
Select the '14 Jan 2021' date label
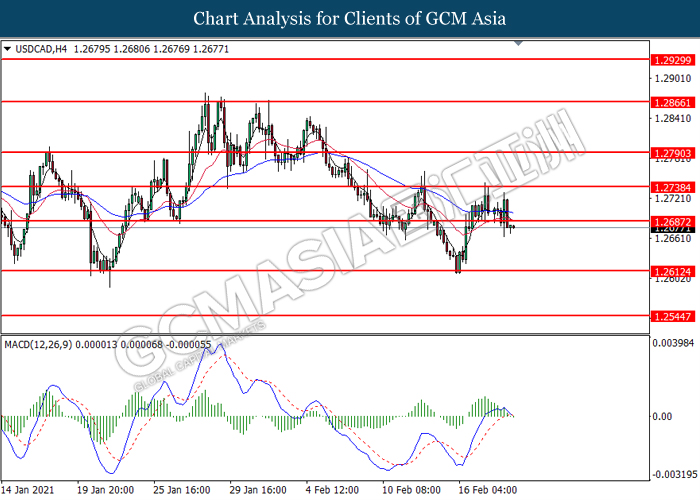tap(31, 490)
